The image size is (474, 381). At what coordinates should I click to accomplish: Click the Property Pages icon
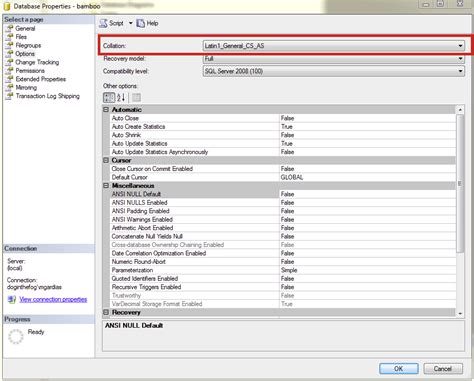click(136, 97)
